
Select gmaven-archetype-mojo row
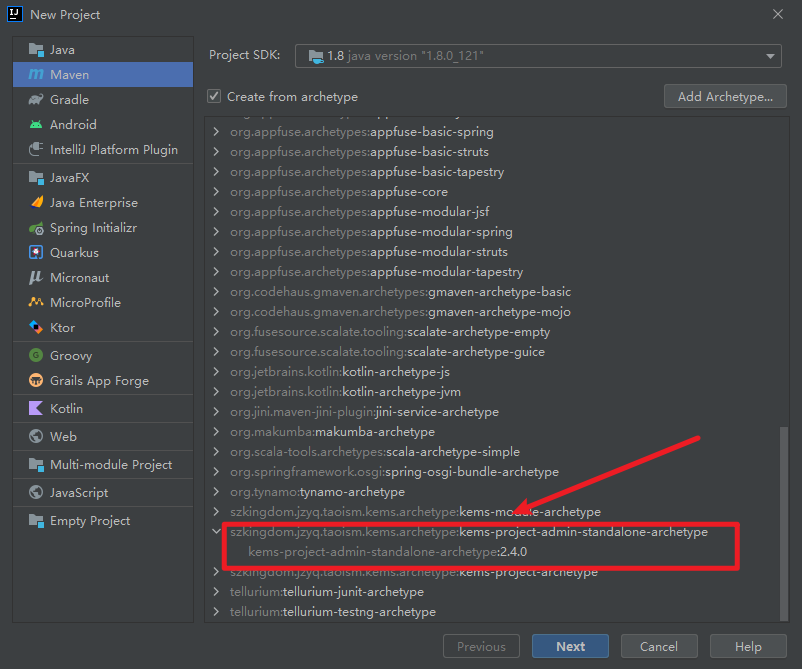coord(400,312)
